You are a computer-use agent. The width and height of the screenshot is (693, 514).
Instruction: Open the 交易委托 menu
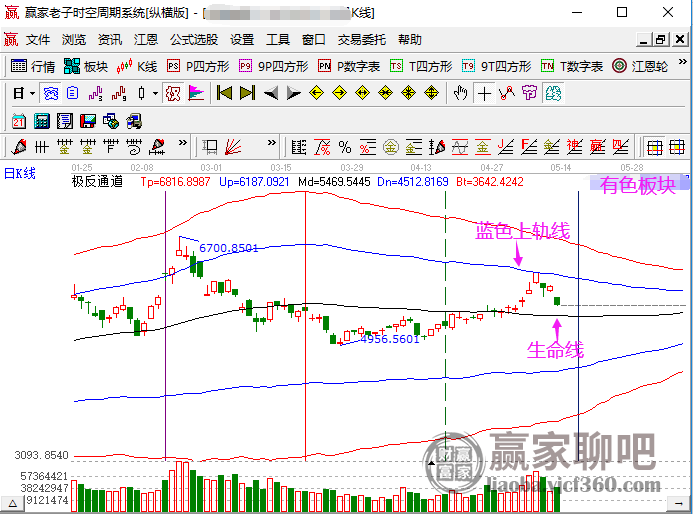[361, 40]
